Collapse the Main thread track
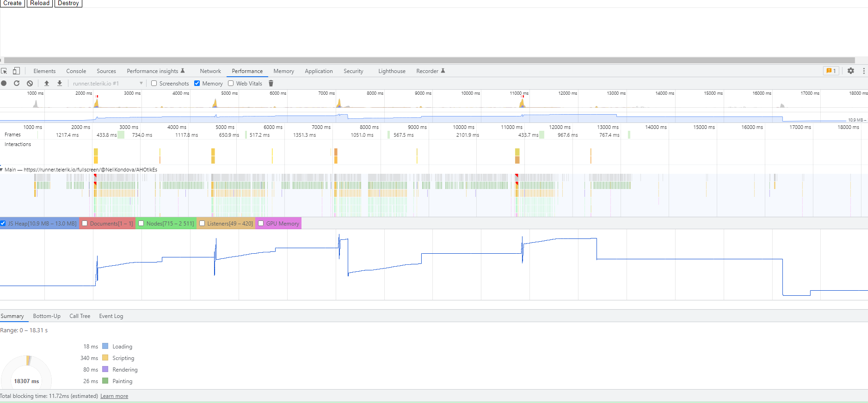 [x=2, y=170]
